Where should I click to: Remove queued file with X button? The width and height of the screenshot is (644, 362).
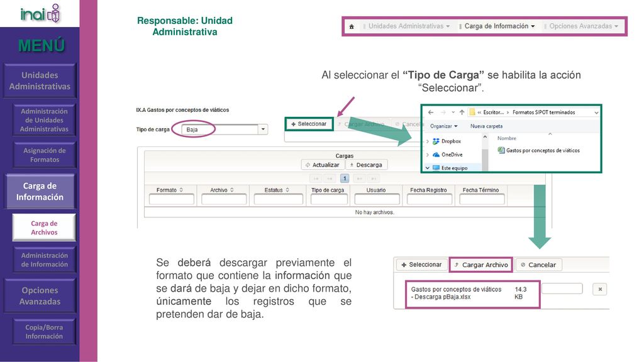click(600, 289)
